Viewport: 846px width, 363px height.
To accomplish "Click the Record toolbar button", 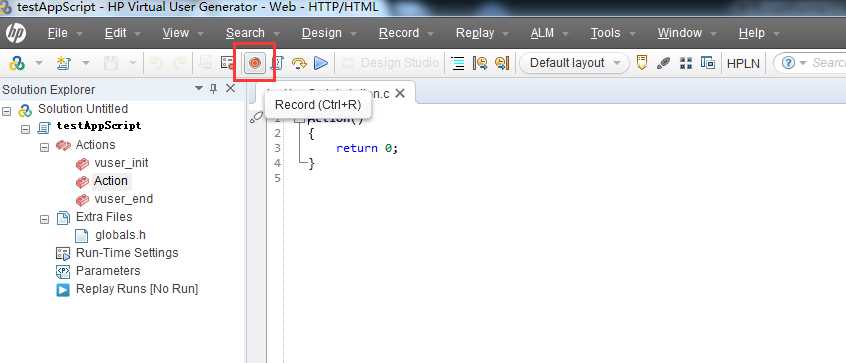I will tap(255, 63).
